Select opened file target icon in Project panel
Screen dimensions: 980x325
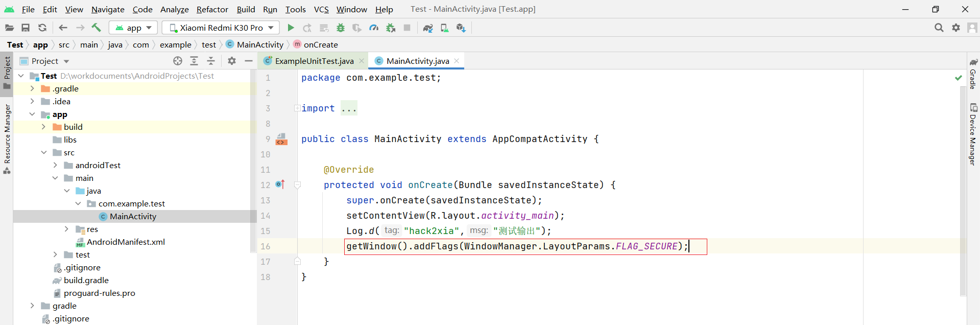point(178,61)
